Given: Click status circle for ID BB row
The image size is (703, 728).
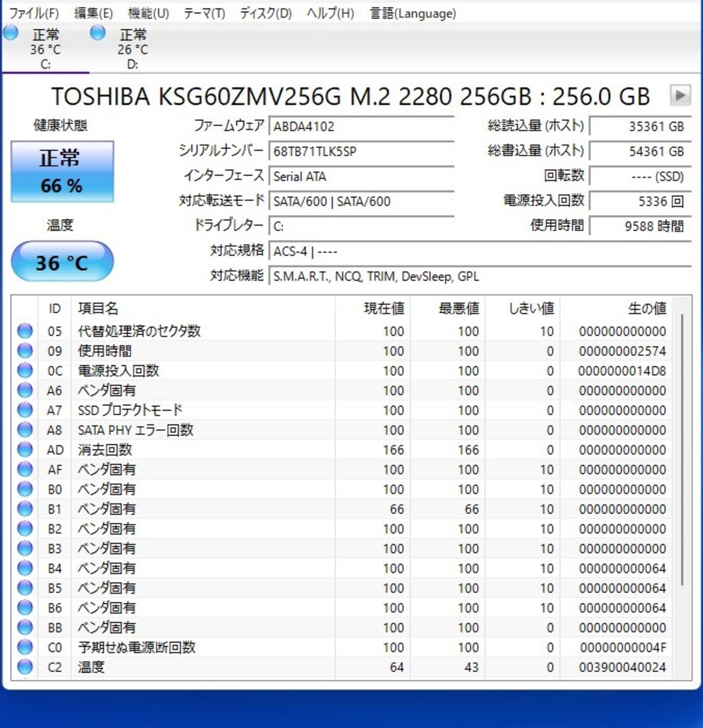Looking at the screenshot, I should (25, 627).
